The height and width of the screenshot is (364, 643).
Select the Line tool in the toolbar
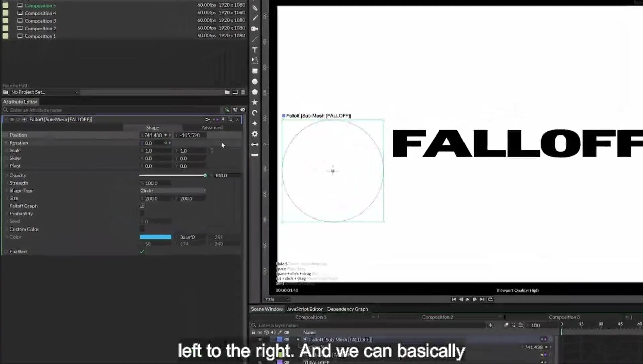[255, 39]
